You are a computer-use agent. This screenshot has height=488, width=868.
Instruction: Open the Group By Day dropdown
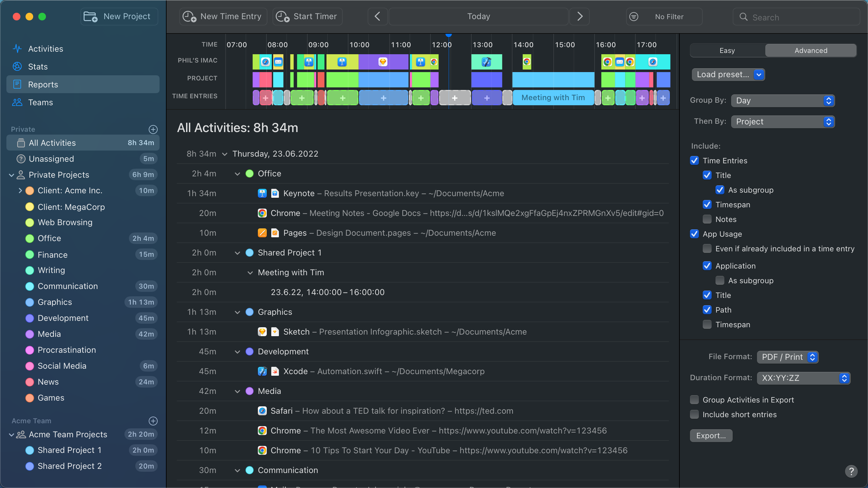pyautogui.click(x=782, y=101)
